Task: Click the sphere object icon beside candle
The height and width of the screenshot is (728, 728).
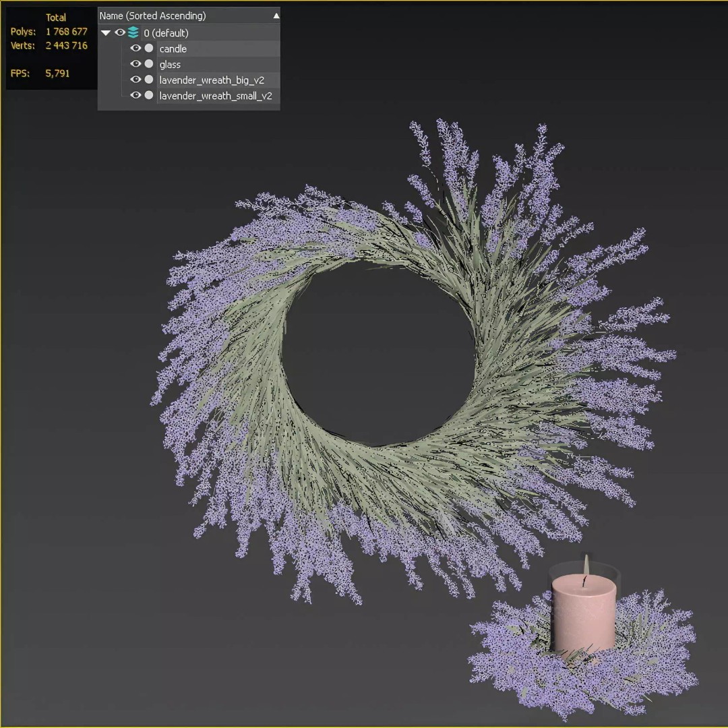Action: 149,49
